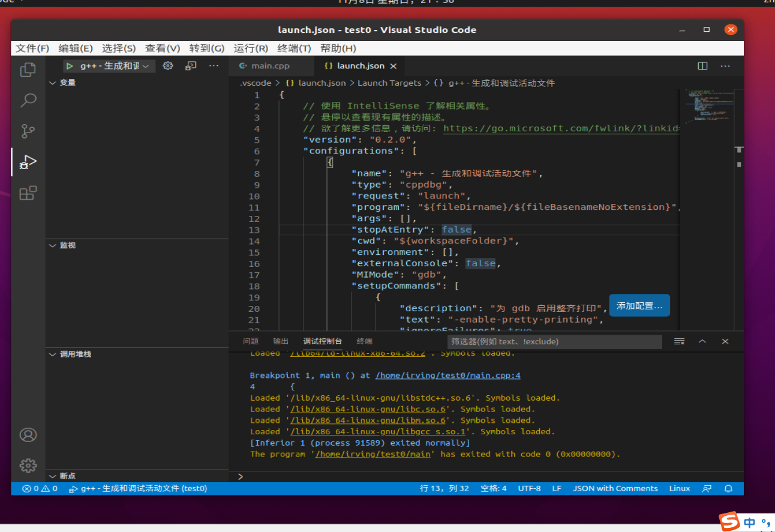The height and width of the screenshot is (532, 775).
Task: Open the Accounts menu icon
Action: (28, 435)
